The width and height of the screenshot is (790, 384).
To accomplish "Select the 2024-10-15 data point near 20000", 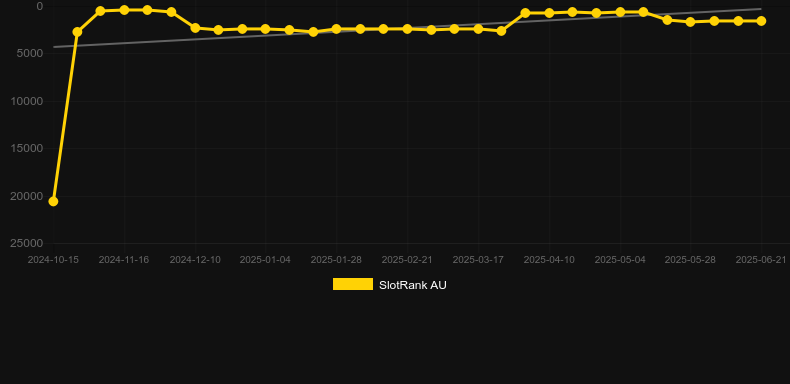I will point(53,202).
